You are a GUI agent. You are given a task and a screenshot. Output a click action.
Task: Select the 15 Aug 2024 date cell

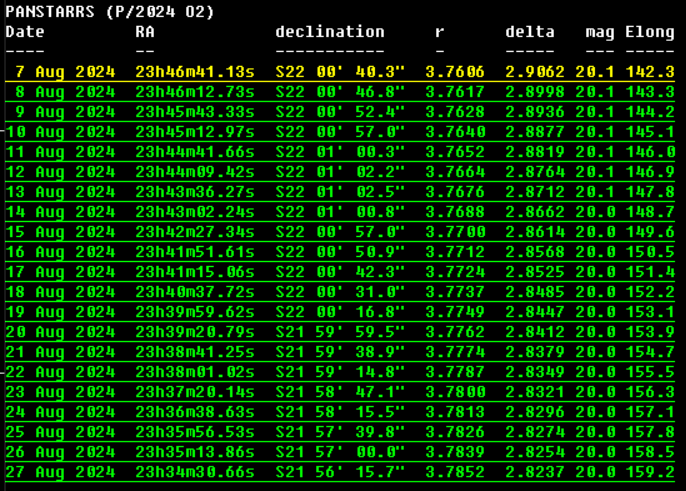pyautogui.click(x=61, y=232)
